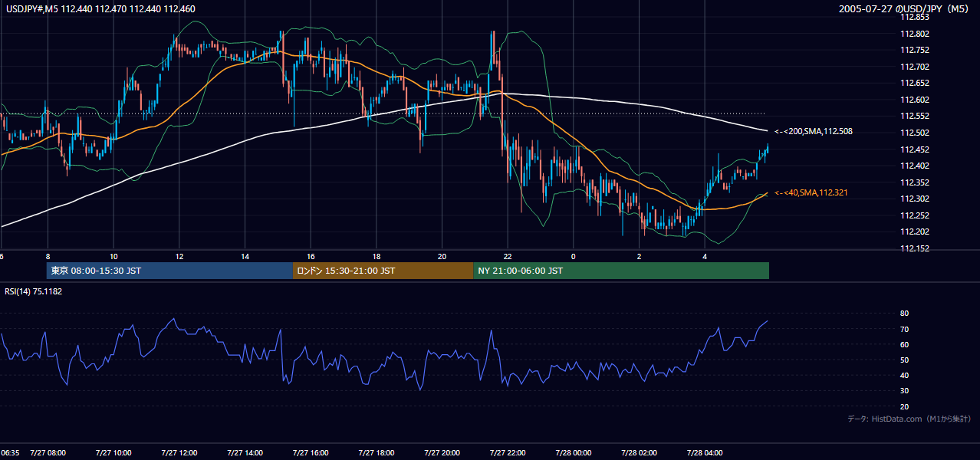Image resolution: width=980 pixels, height=460 pixels.
Task: Click the 7/27 16:00 bottom date label
Action: [311, 452]
